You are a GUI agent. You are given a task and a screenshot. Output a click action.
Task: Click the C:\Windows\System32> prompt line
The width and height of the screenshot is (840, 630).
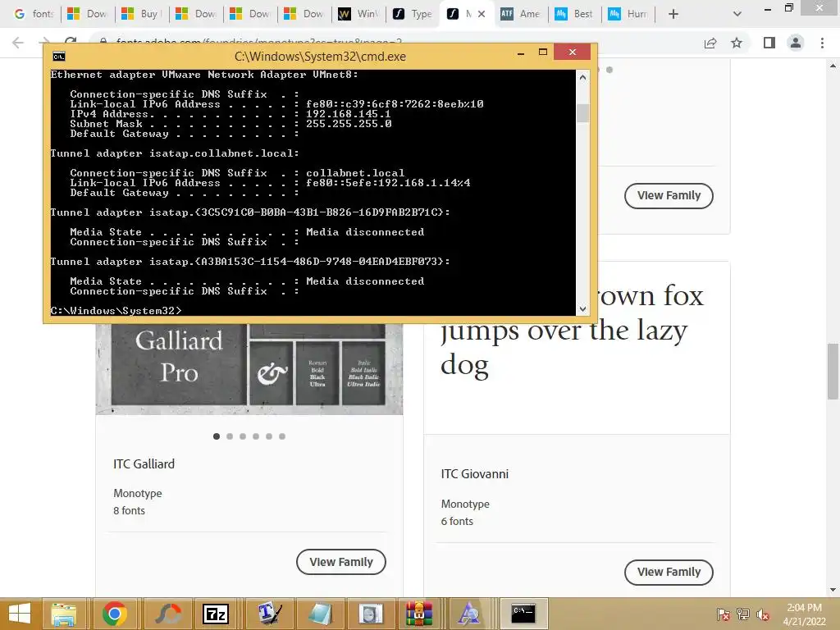(x=116, y=311)
